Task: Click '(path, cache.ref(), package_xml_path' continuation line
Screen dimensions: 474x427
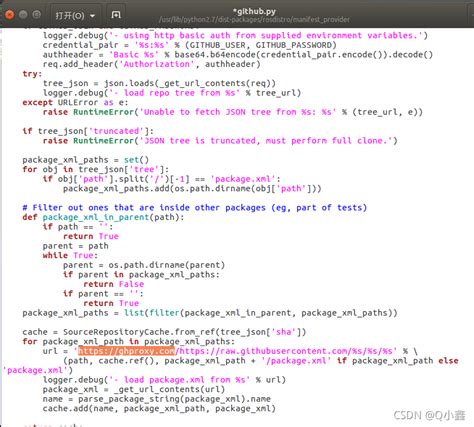Action: pos(261,361)
